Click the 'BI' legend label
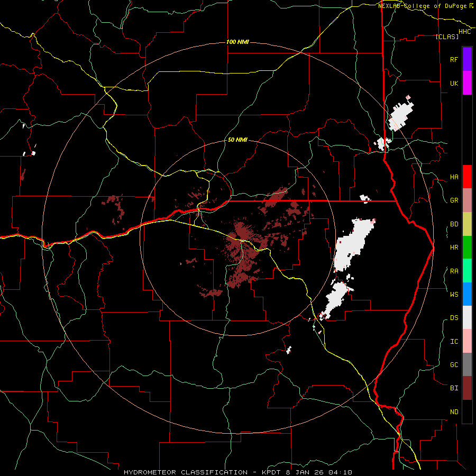Screen dimensions: 476x476 (x=454, y=388)
